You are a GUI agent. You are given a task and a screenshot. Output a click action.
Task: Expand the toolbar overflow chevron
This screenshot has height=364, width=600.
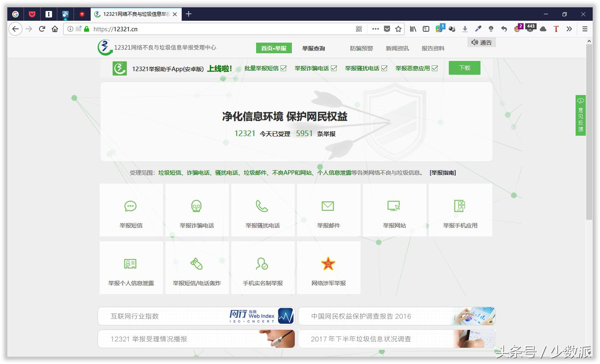[x=569, y=29]
